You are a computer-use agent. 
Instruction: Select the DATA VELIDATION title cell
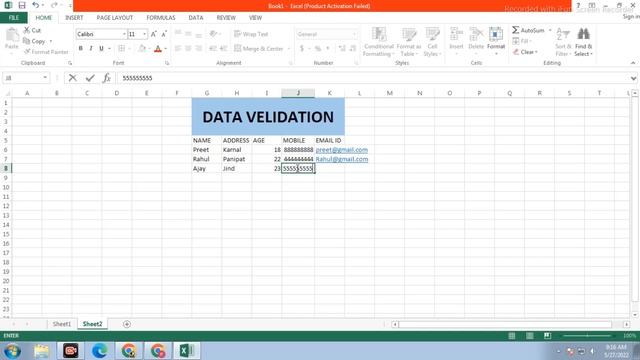[x=268, y=117]
